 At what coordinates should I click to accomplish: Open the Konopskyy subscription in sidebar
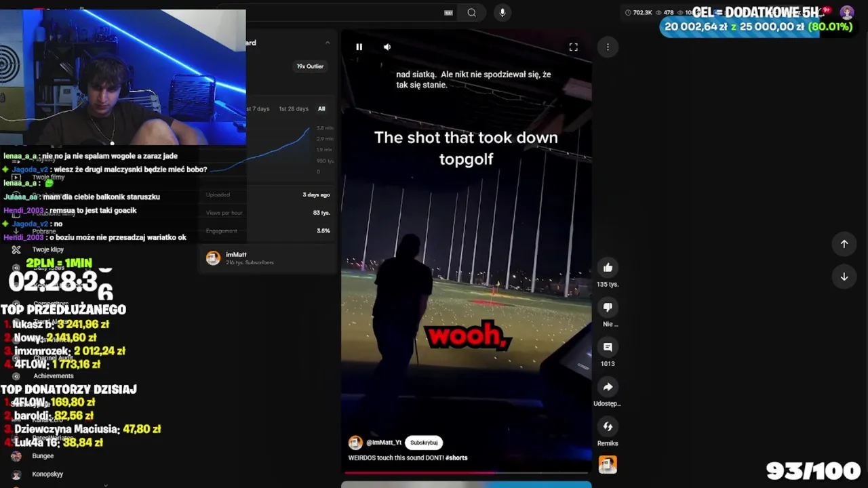point(47,474)
